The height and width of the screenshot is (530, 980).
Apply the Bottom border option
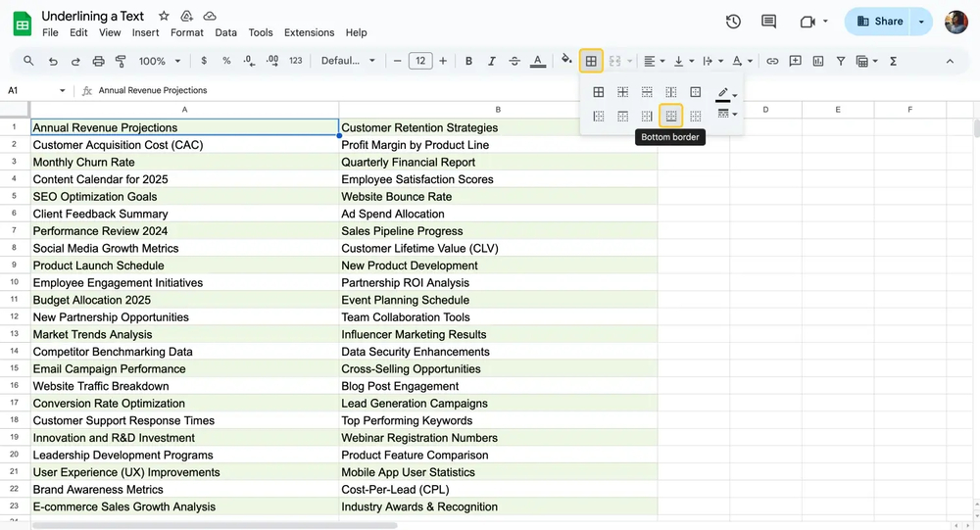[670, 116]
